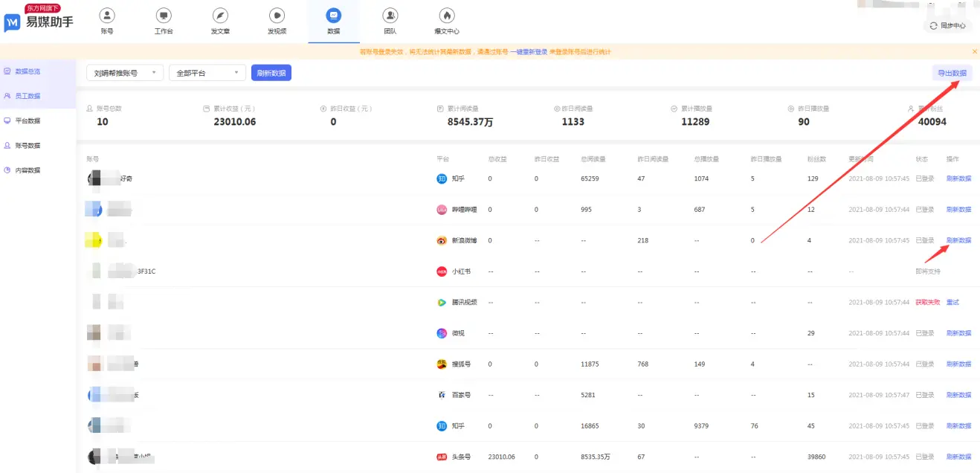This screenshot has width=980, height=473.
Task: Select the 数据 chart icon in top navigation
Action: [334, 15]
